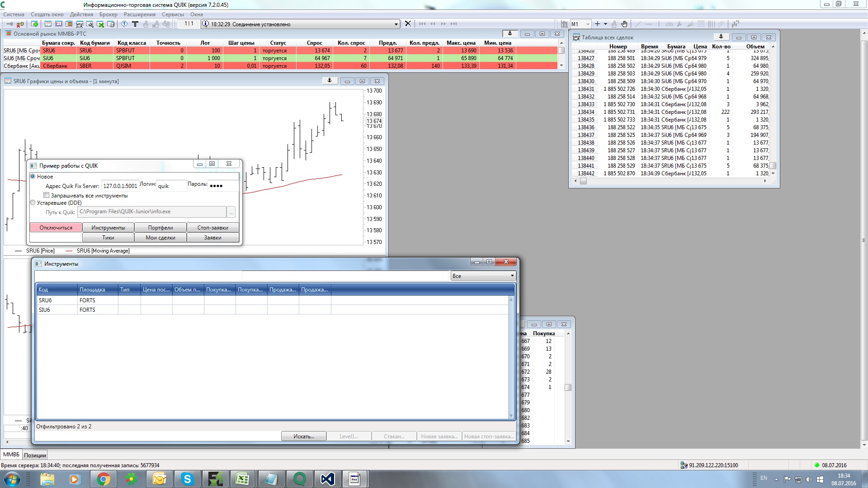Viewport: 868px width, 488px height.
Task: Switch to the ММВБ tab
Action: click(x=11, y=455)
